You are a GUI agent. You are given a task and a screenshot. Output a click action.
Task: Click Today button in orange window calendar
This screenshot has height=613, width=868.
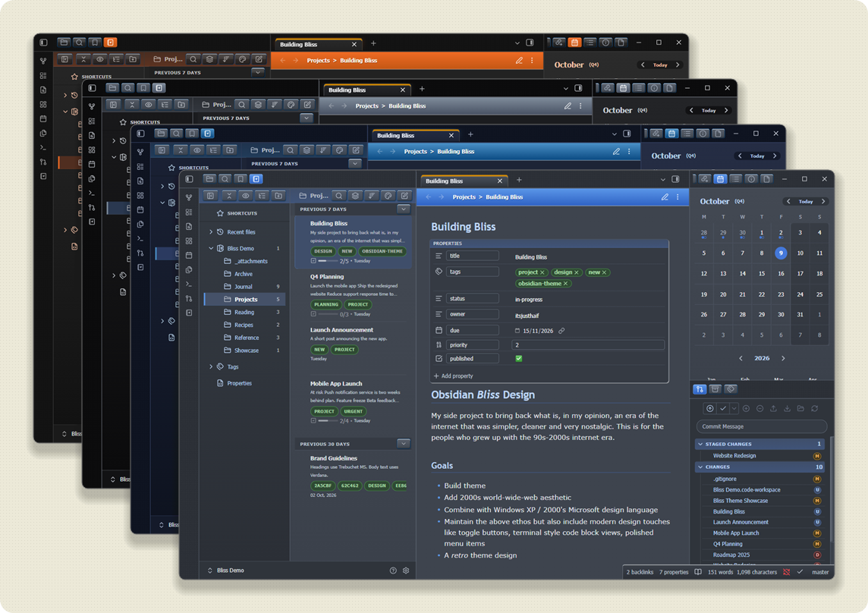660,64
